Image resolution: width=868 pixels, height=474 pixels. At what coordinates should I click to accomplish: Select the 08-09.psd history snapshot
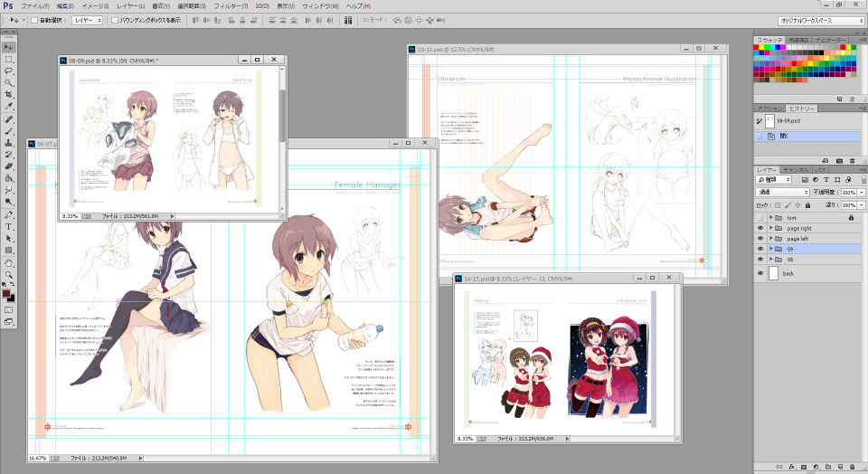[809, 120]
